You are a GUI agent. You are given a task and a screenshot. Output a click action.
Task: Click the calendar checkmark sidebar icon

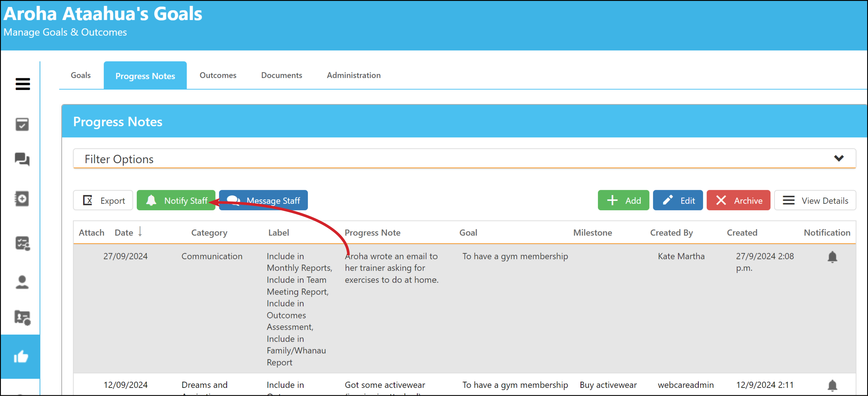pos(22,124)
